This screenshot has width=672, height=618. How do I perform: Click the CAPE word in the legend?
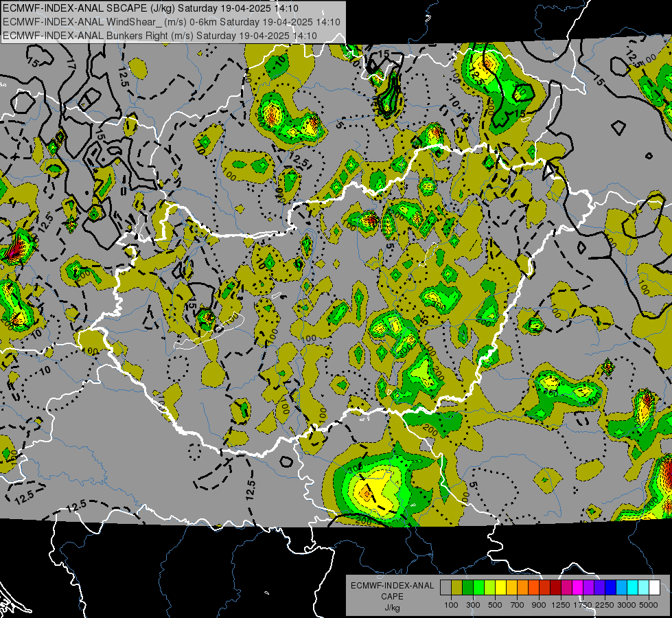coord(392,597)
